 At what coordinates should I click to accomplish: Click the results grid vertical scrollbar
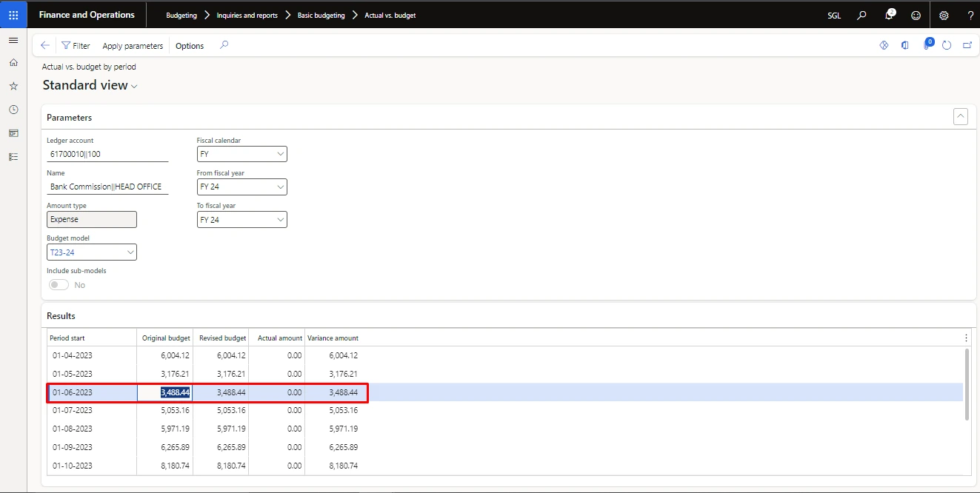coord(967,385)
